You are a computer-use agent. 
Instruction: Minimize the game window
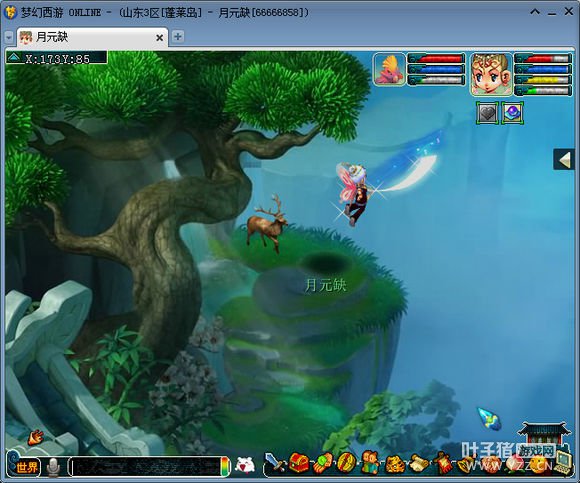pyautogui.click(x=552, y=13)
